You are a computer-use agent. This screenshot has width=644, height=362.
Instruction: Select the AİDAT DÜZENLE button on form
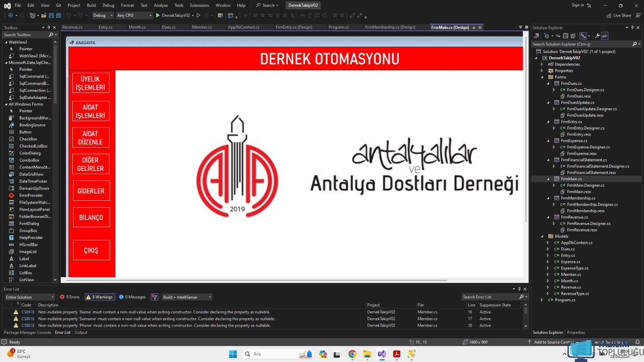coord(91,138)
